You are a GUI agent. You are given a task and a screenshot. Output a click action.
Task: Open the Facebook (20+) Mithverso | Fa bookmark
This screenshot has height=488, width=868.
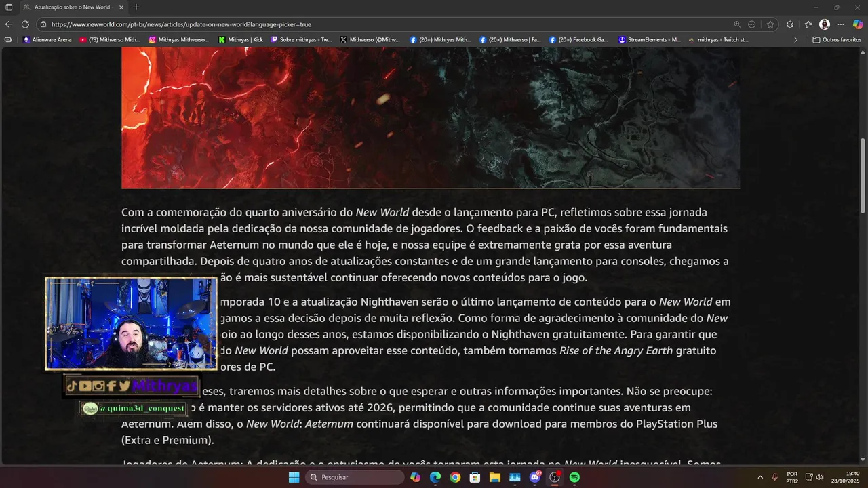coord(511,40)
